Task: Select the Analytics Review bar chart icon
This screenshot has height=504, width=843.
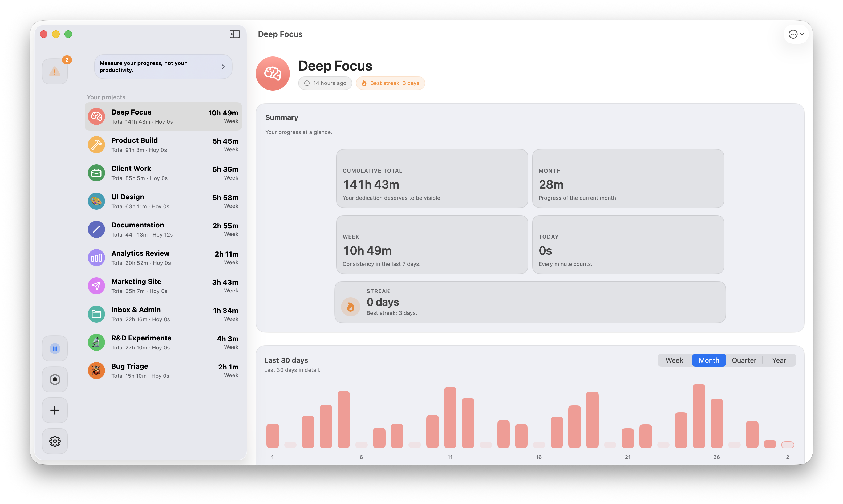Action: click(x=96, y=257)
